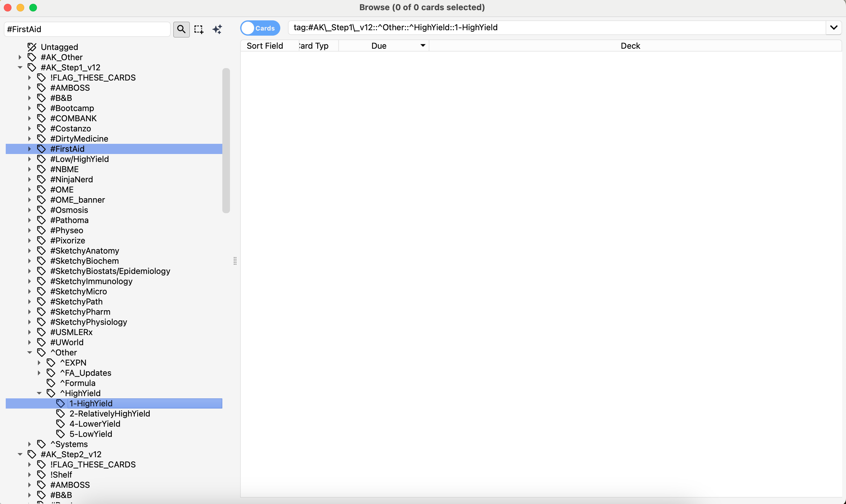Viewport: 846px width, 504px height.
Task: Click tag icon next to #Pathoma
Action: coord(41,220)
